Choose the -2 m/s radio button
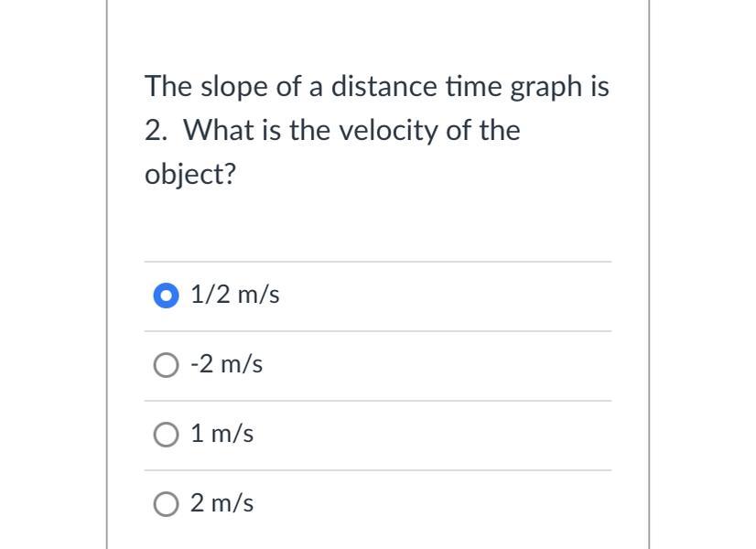756x549 pixels. 166,365
